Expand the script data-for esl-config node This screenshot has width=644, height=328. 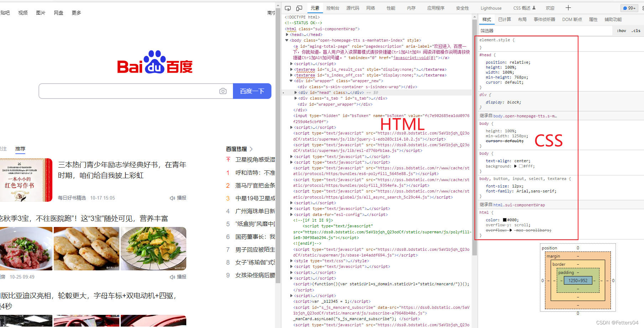coord(291,215)
